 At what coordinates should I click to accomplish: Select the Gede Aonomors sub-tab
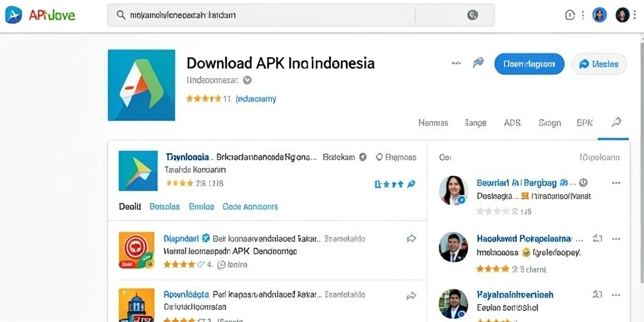[x=250, y=206]
